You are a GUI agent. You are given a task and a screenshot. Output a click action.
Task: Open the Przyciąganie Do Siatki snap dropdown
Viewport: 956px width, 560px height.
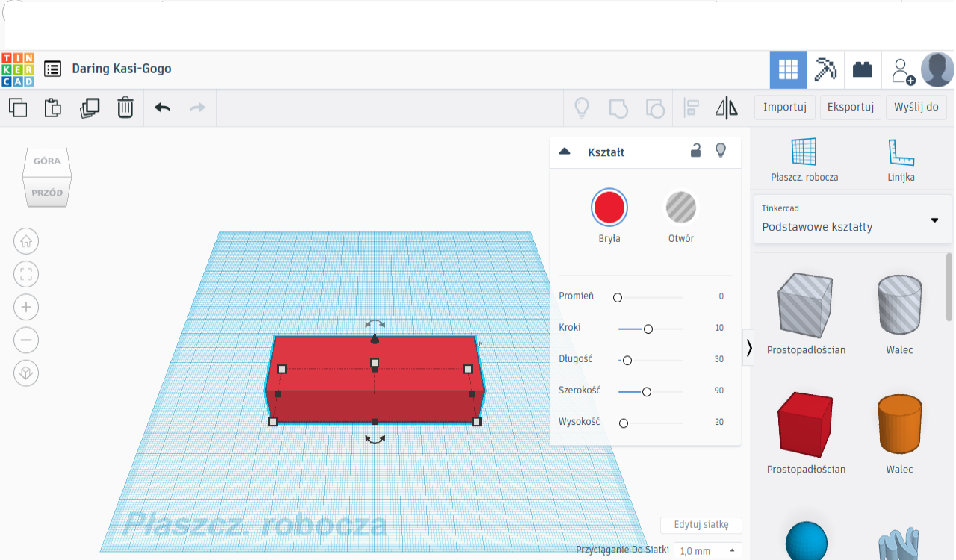[x=707, y=551]
